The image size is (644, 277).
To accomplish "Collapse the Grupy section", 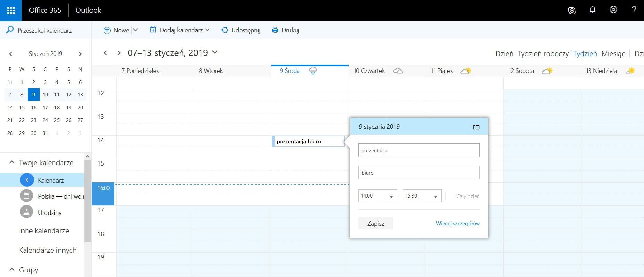I will [12, 270].
